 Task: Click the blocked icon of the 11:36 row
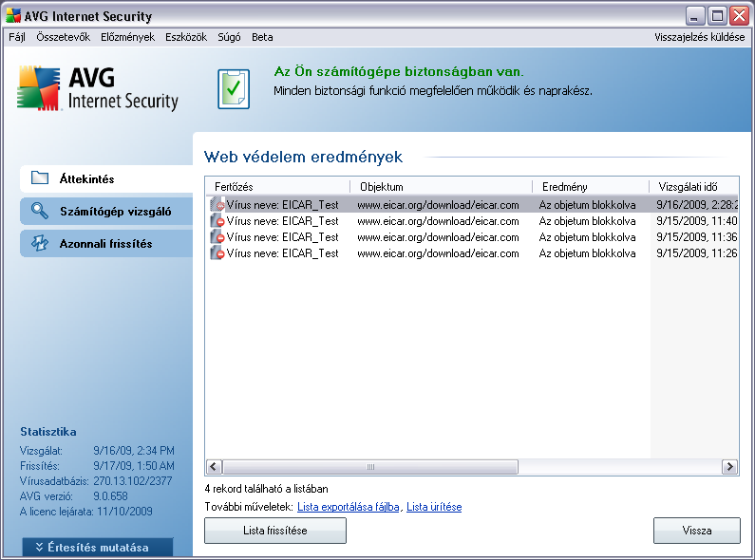point(217,237)
